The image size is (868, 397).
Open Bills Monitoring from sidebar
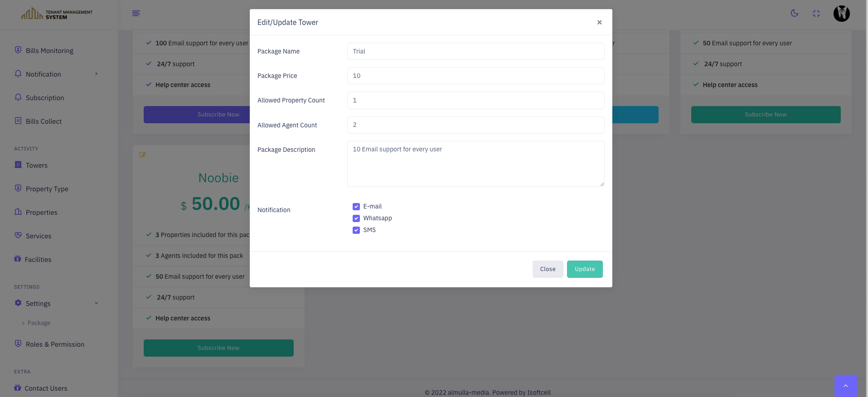pos(49,51)
